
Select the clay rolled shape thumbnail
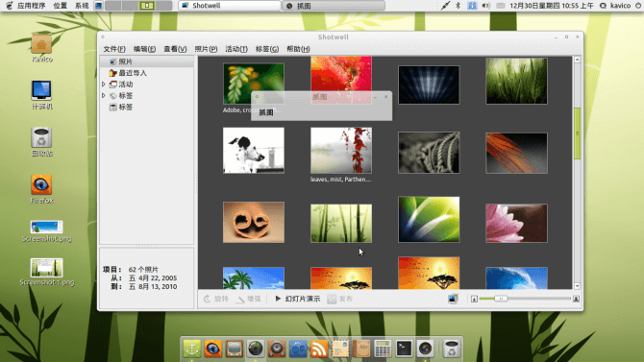point(254,222)
